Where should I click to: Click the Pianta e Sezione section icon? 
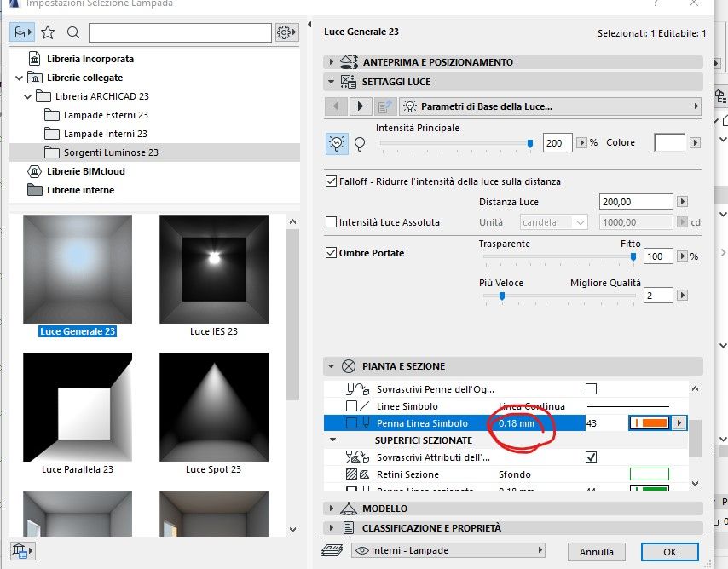349,366
